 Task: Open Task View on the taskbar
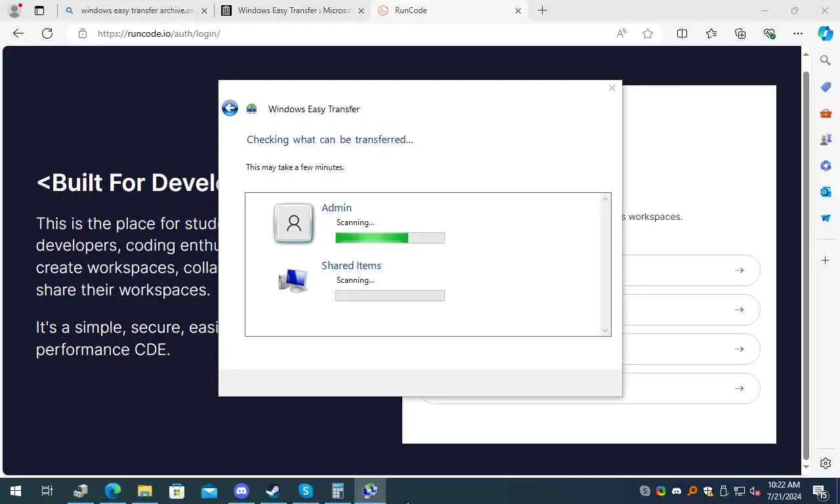[47, 491]
